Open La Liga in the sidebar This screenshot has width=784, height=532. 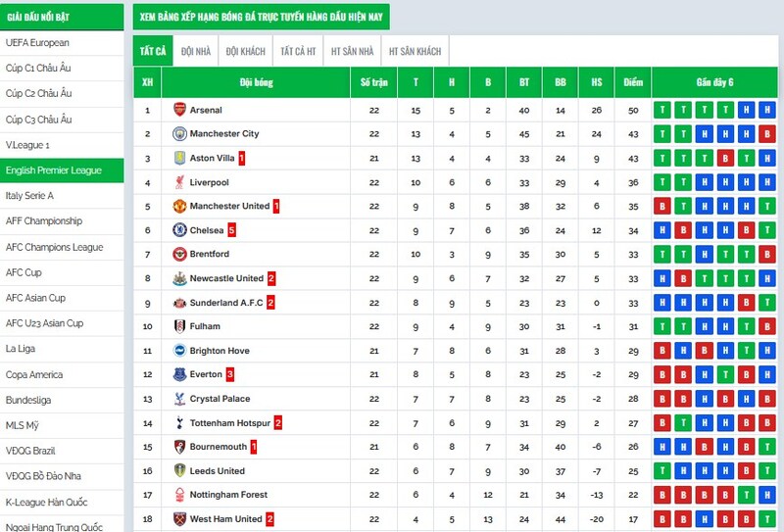(x=21, y=349)
